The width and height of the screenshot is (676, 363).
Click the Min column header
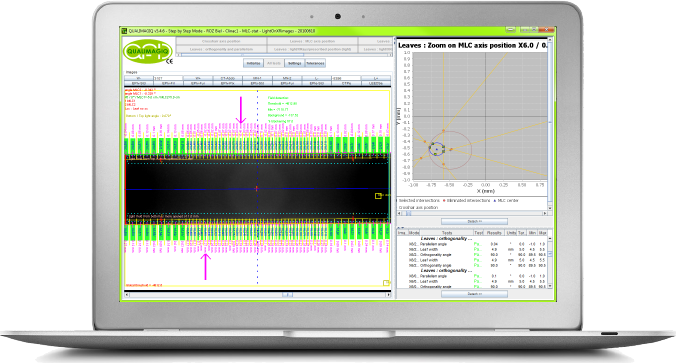coord(532,233)
